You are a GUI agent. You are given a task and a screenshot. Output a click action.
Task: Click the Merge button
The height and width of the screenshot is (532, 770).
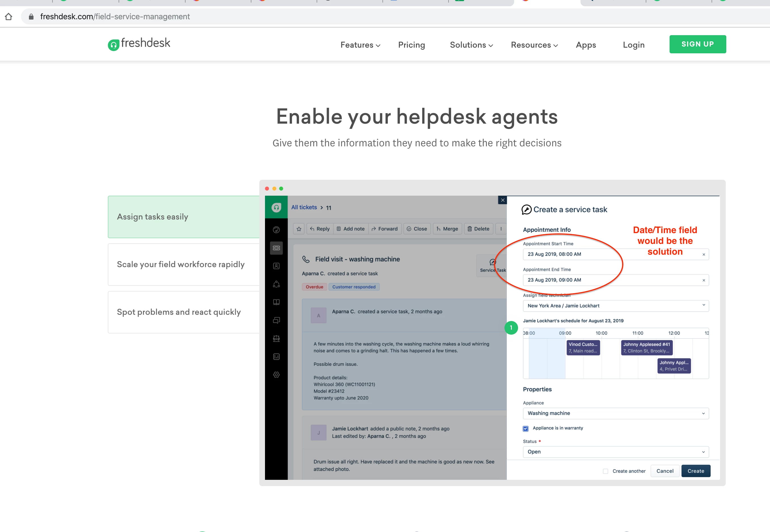447,229
